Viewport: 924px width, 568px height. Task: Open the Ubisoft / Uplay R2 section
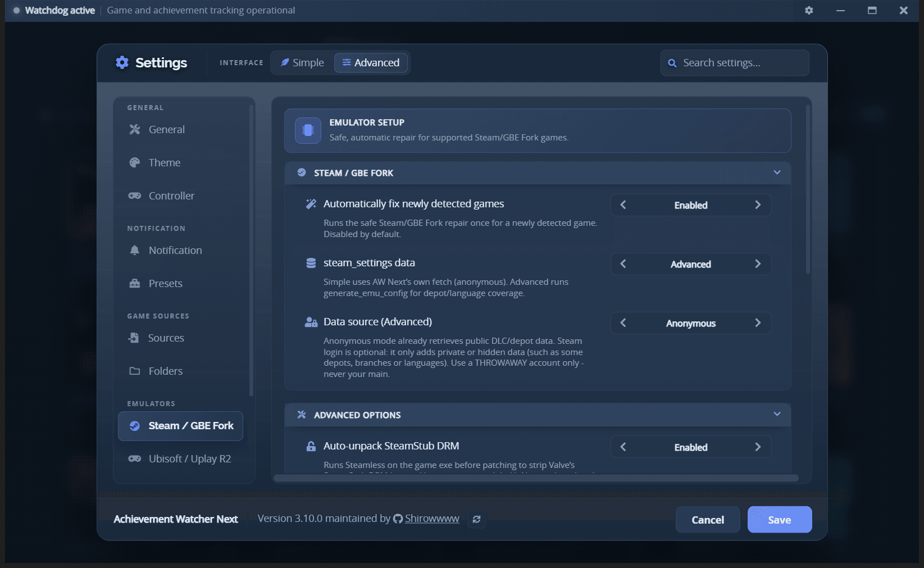click(x=181, y=458)
